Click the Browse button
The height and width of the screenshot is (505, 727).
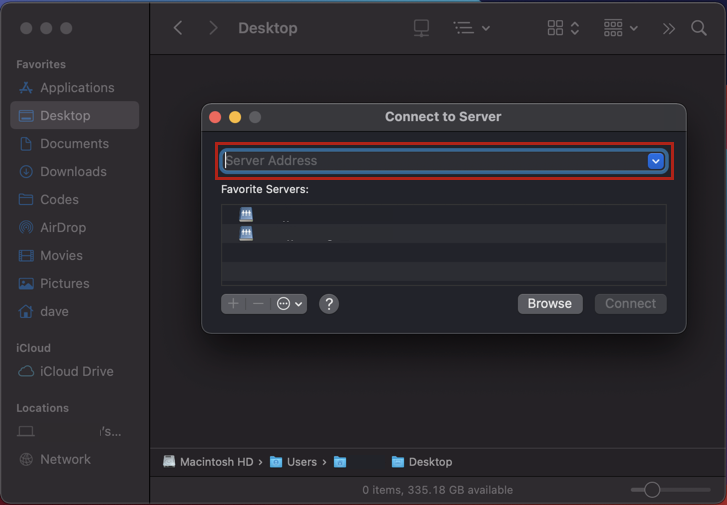coord(550,304)
